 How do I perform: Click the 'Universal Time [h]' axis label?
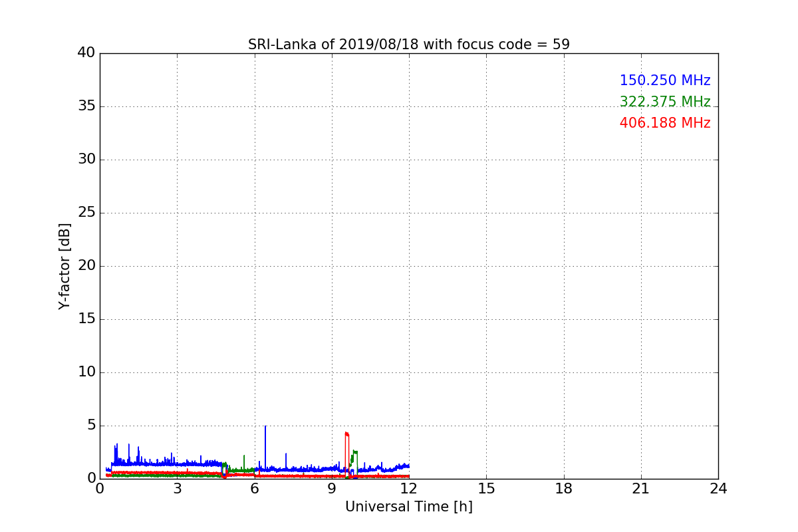409,507
